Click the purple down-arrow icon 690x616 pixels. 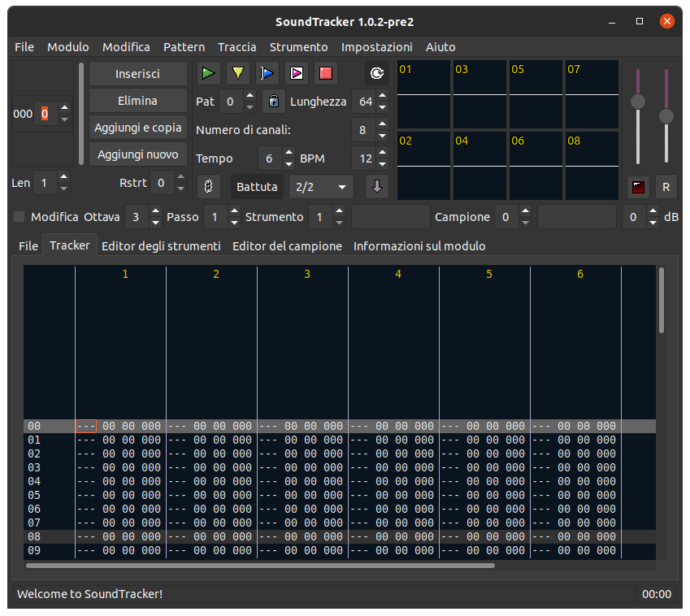click(377, 186)
